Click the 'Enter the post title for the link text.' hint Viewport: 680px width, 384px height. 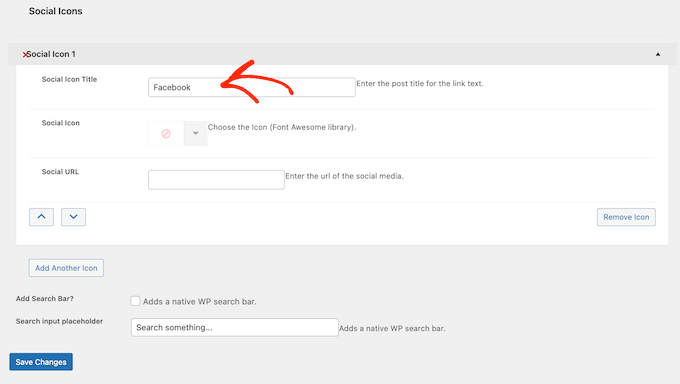(420, 84)
